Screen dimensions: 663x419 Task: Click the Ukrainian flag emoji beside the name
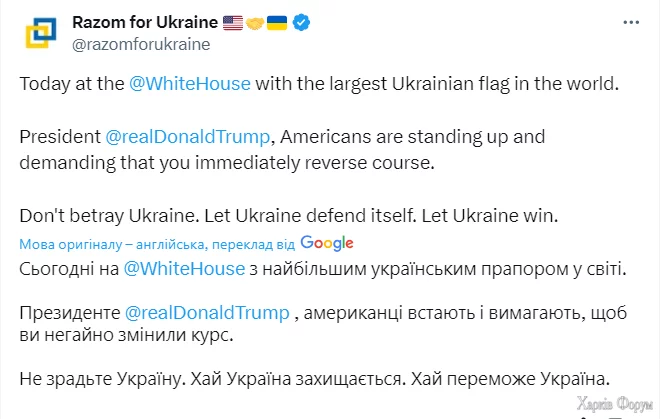(277, 22)
